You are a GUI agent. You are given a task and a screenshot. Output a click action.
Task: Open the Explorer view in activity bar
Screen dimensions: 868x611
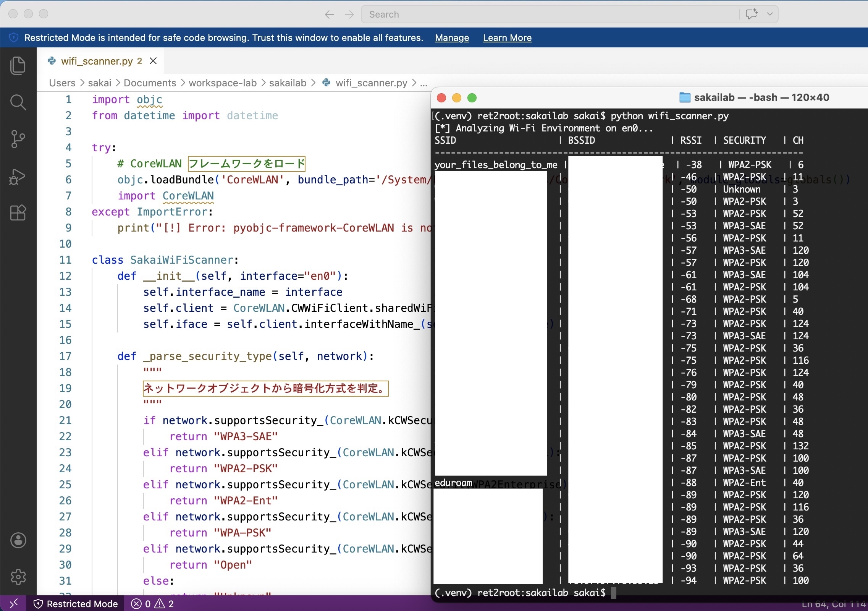coord(18,65)
